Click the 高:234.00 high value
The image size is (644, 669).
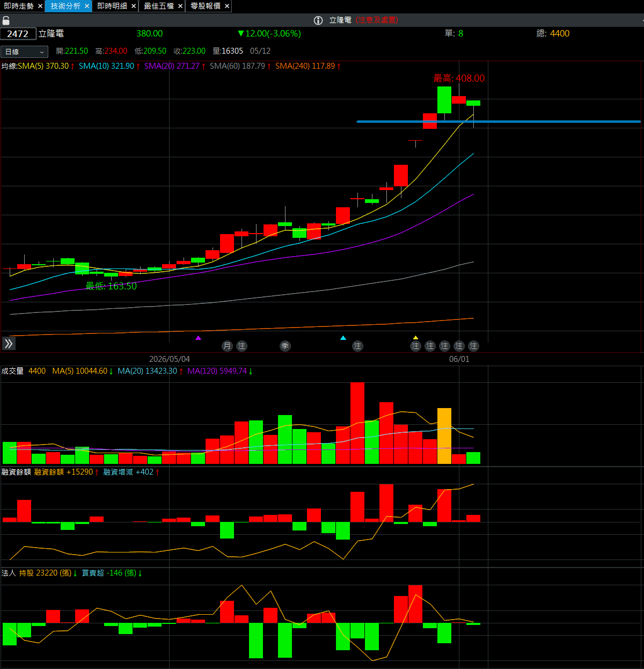[111, 51]
